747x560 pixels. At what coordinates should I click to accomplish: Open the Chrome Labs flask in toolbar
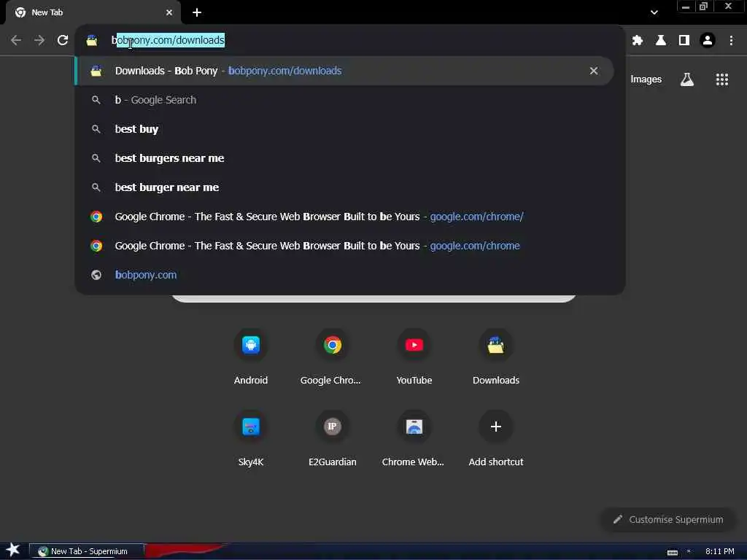pos(661,41)
